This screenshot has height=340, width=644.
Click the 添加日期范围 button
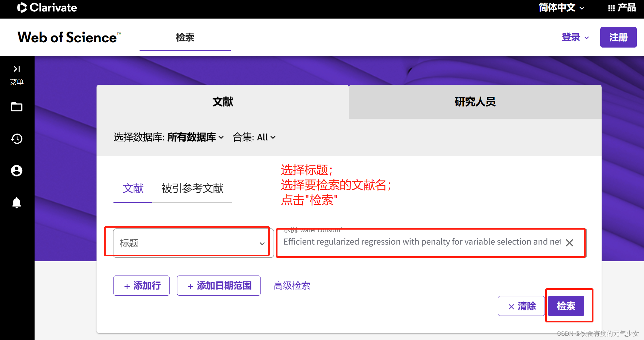219,286
